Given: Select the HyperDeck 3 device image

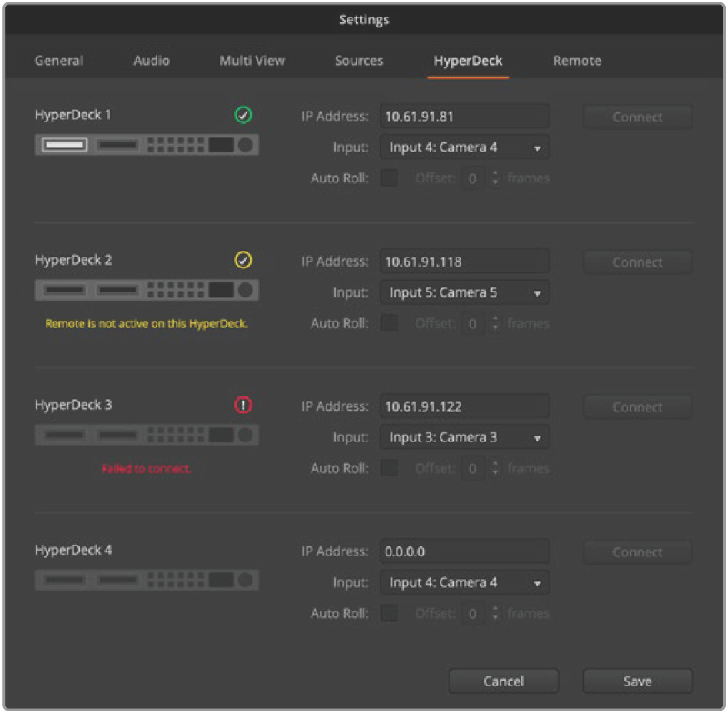Looking at the screenshot, I should point(147,436).
